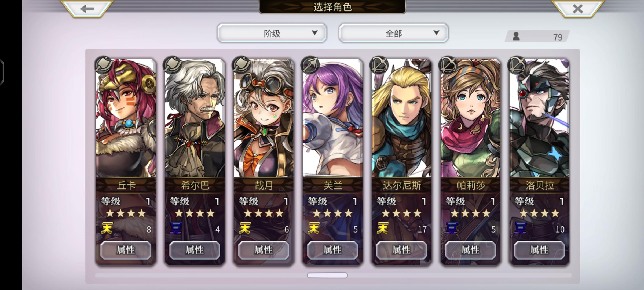This screenshot has width=644, height=290.
Task: View 属性 for 洛贝拉
Action: coord(539,250)
